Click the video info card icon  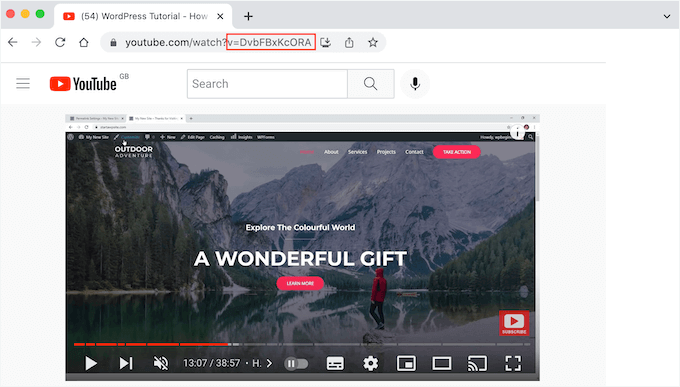(x=517, y=133)
